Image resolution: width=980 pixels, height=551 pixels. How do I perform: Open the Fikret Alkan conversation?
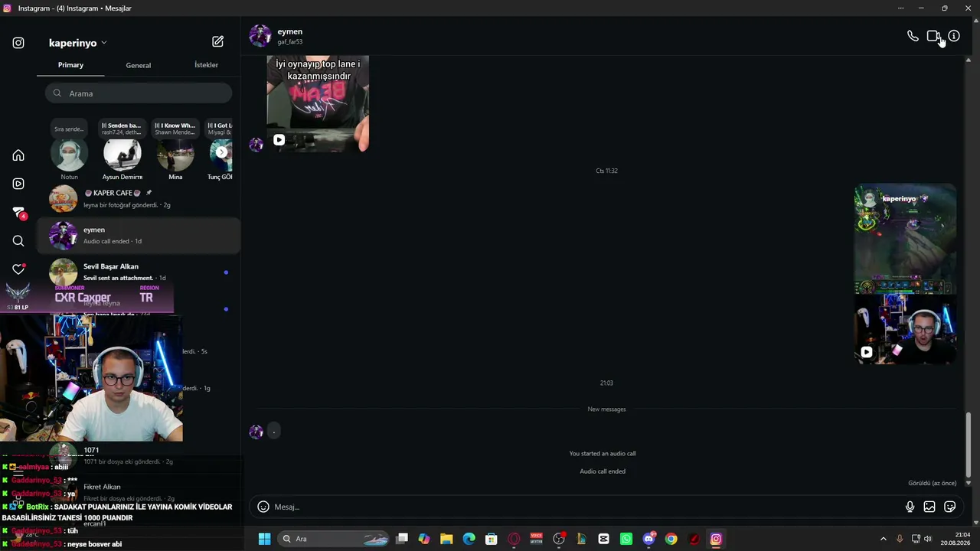pos(139,492)
